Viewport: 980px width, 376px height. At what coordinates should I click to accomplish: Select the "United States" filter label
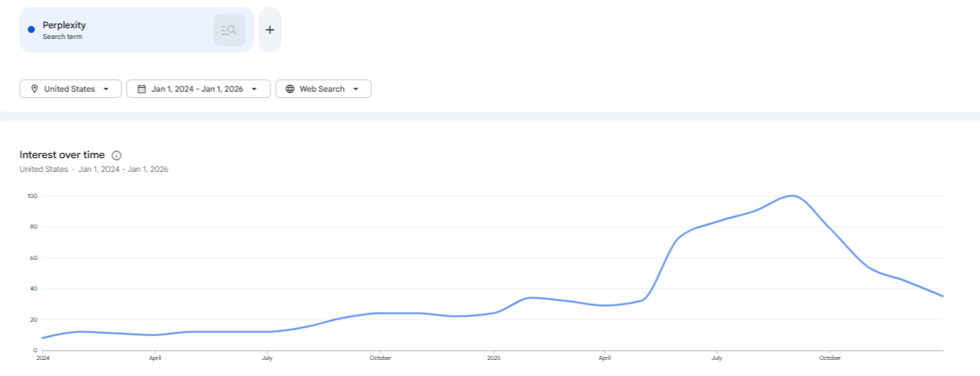pos(70,89)
